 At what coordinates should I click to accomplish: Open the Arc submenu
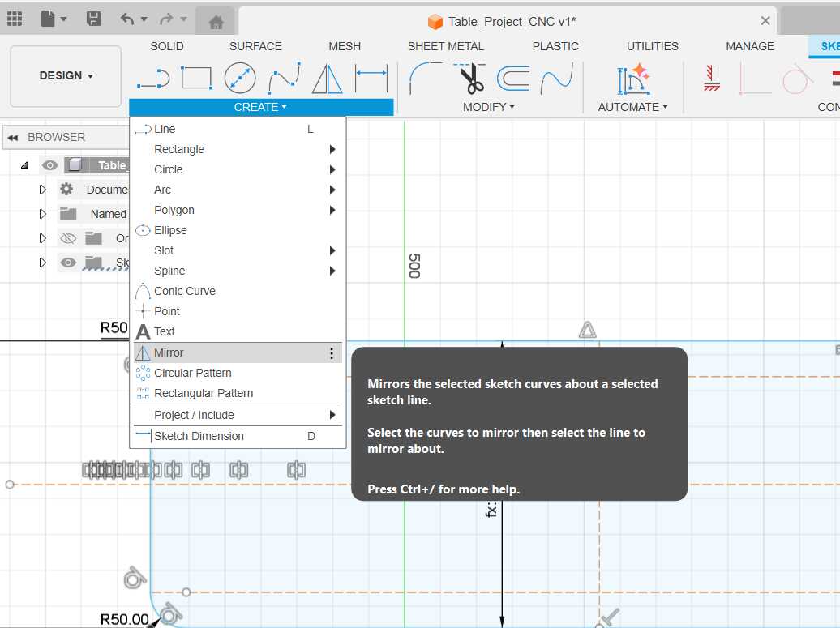point(238,190)
